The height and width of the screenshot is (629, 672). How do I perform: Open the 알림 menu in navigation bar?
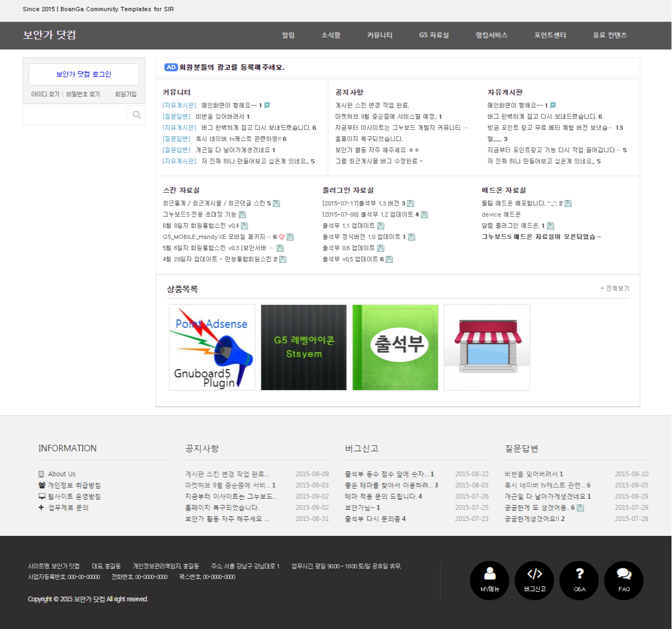(288, 35)
